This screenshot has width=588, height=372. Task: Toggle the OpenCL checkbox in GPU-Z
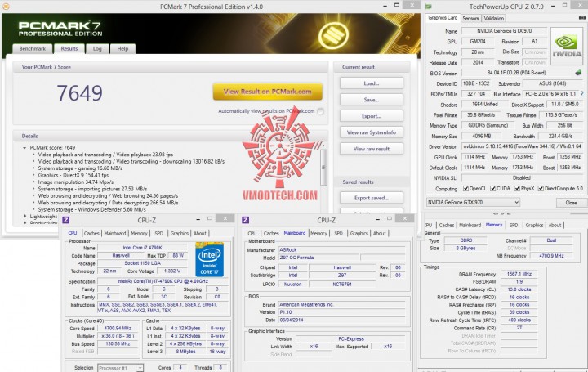465,188
